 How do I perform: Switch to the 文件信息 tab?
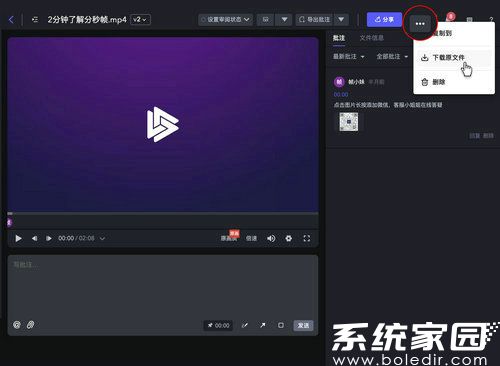(371, 38)
